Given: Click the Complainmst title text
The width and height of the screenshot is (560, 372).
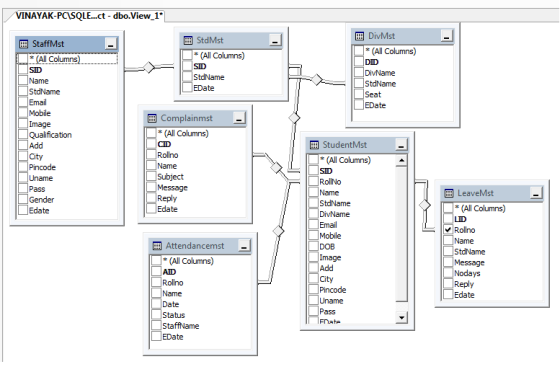Looking at the screenshot, I should tap(186, 118).
